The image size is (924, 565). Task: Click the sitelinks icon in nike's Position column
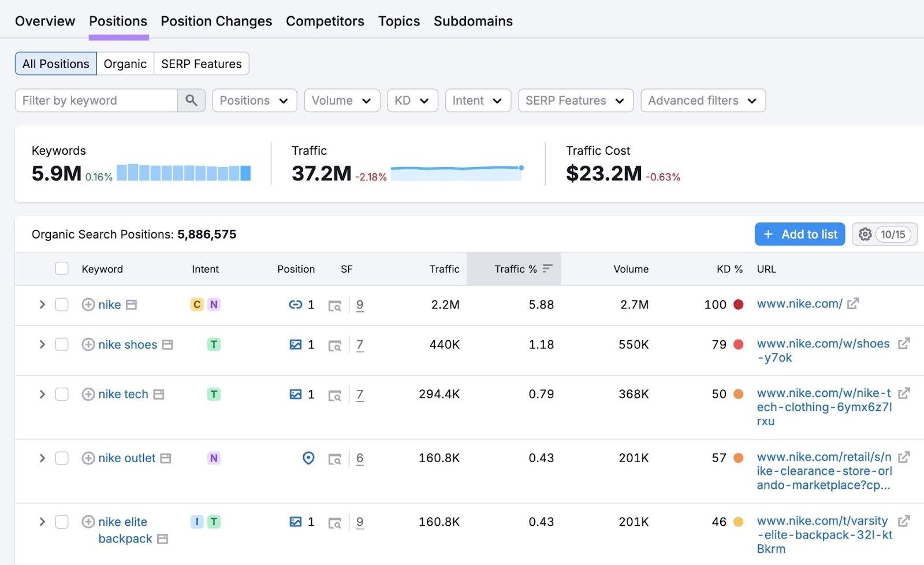click(296, 304)
